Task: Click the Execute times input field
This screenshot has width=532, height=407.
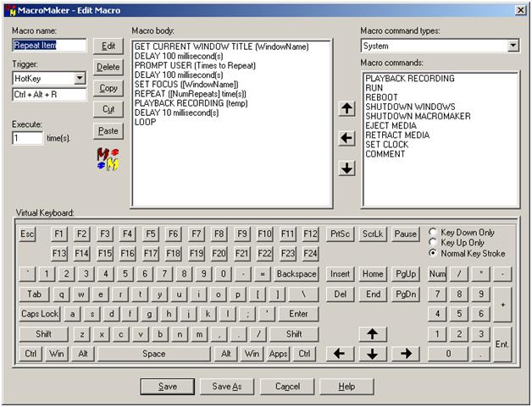Action: point(28,138)
